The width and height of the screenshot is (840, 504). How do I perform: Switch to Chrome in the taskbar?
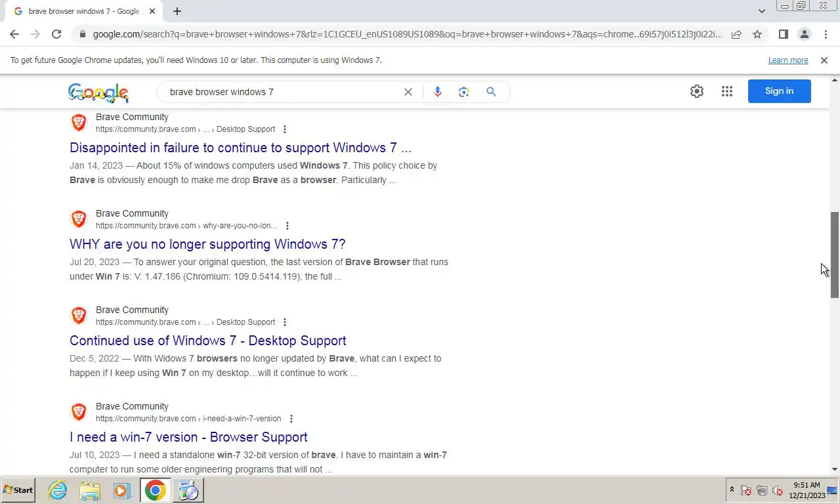156,490
